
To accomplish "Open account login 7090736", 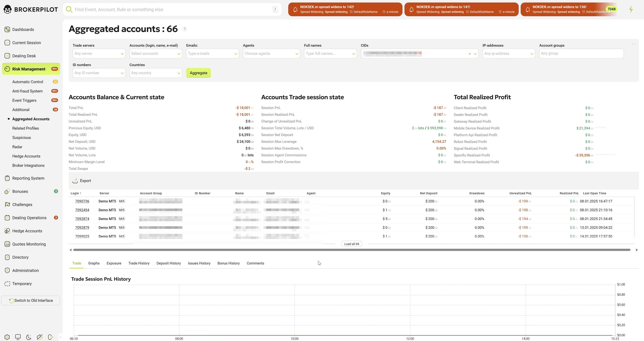I will click(x=82, y=201).
